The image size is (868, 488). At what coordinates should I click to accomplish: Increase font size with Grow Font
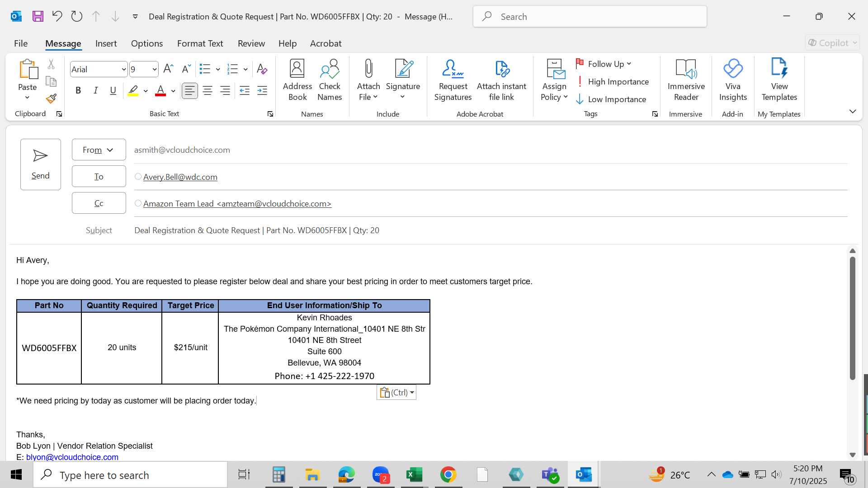(168, 69)
